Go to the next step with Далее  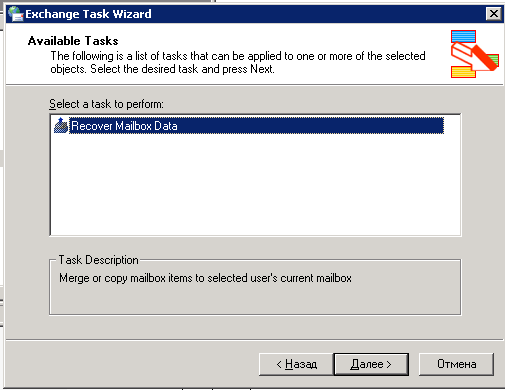(x=371, y=364)
